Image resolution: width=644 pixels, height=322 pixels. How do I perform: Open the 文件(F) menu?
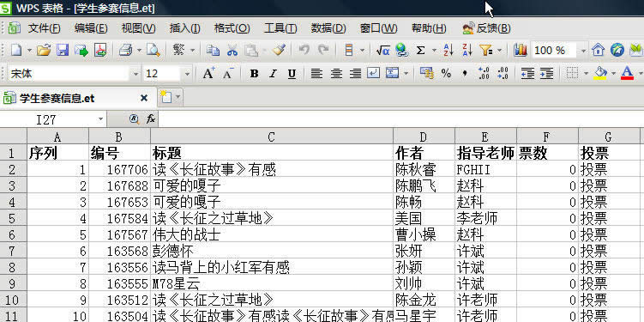point(44,28)
